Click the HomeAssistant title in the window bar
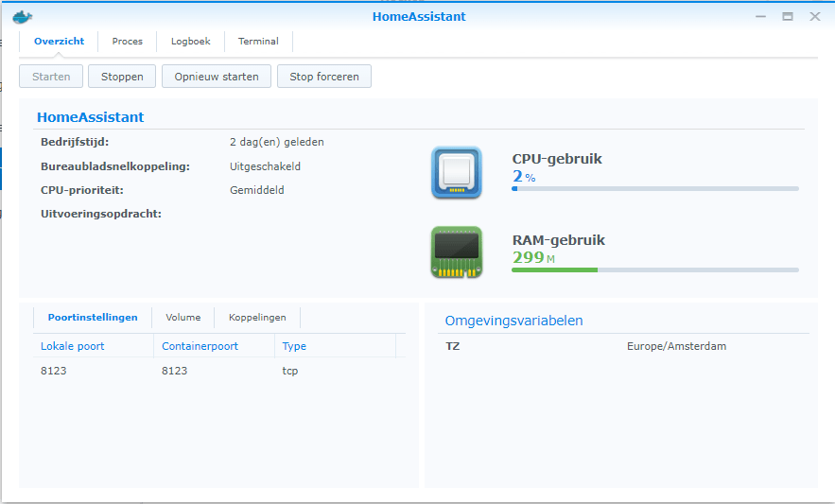Image resolution: width=835 pixels, height=504 pixels. [419, 16]
